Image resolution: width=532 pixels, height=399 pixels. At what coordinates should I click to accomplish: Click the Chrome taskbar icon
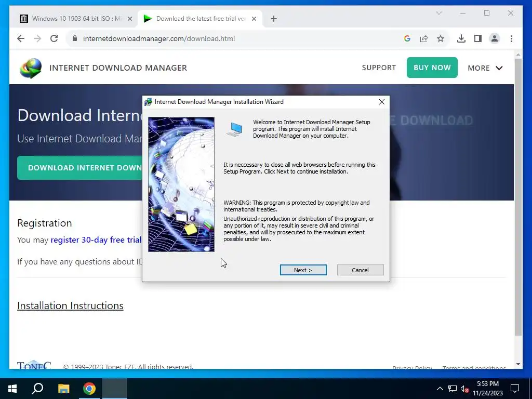[x=89, y=389]
